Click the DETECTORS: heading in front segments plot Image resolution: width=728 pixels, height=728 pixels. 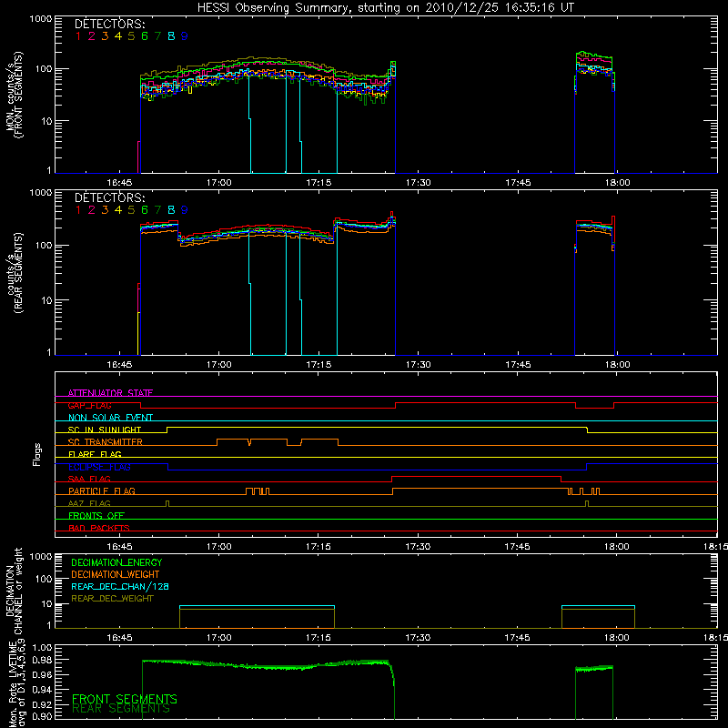click(x=110, y=24)
